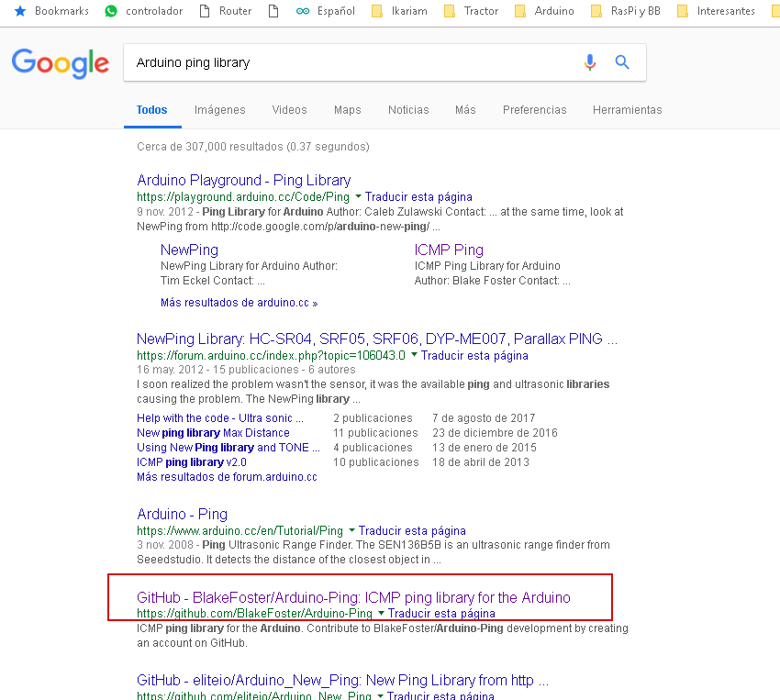Expand dropdown arrow next to eliteio github URL
Image resolution: width=780 pixels, height=700 pixels.
point(380,695)
